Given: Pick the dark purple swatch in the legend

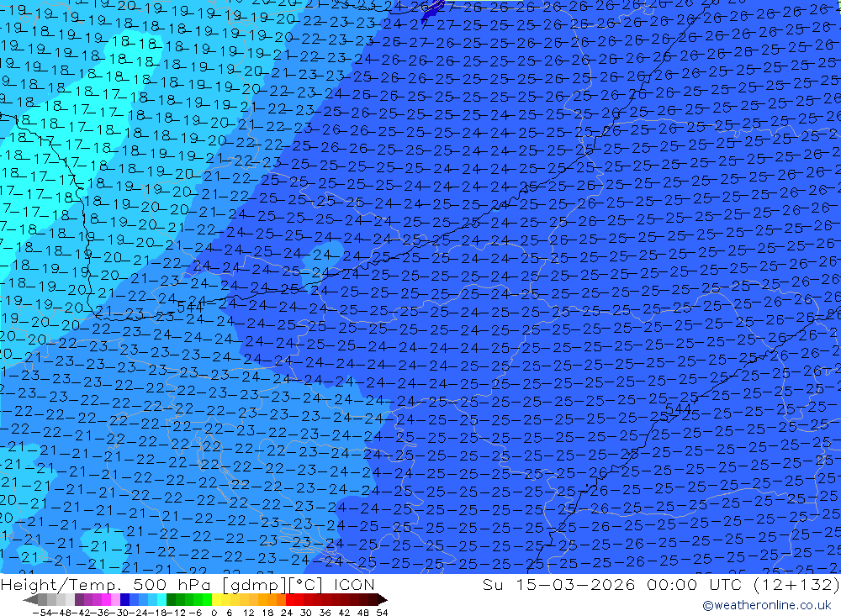Looking at the screenshot, I should [x=79, y=599].
